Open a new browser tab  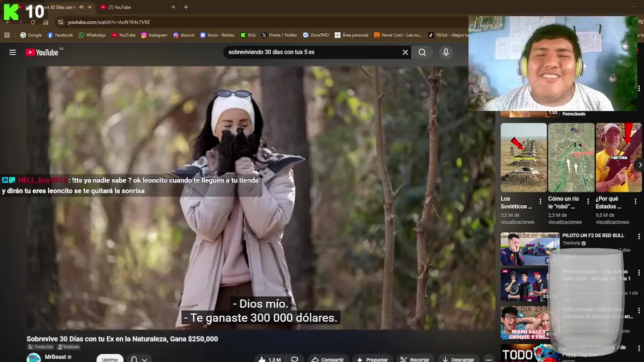tap(186, 7)
